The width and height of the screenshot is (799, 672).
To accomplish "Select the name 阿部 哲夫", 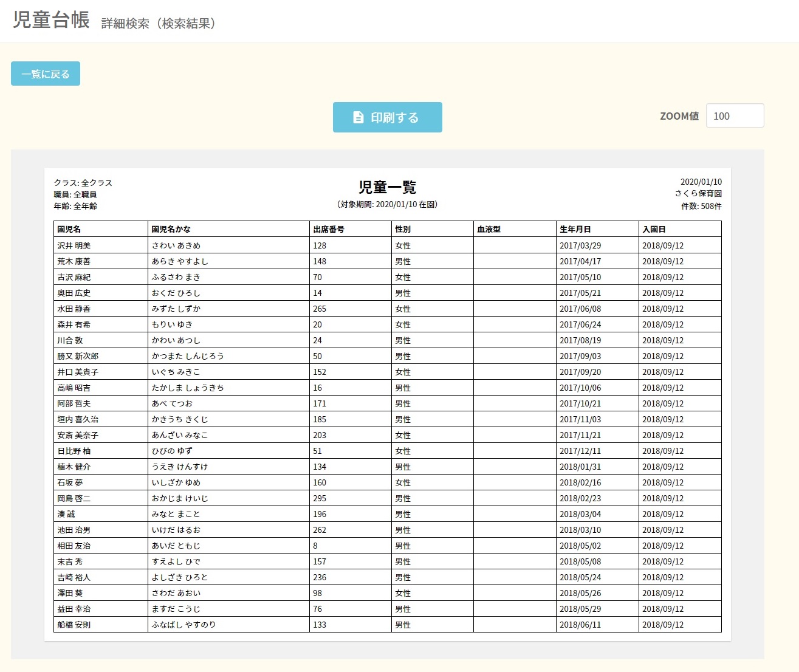I will pos(74,403).
